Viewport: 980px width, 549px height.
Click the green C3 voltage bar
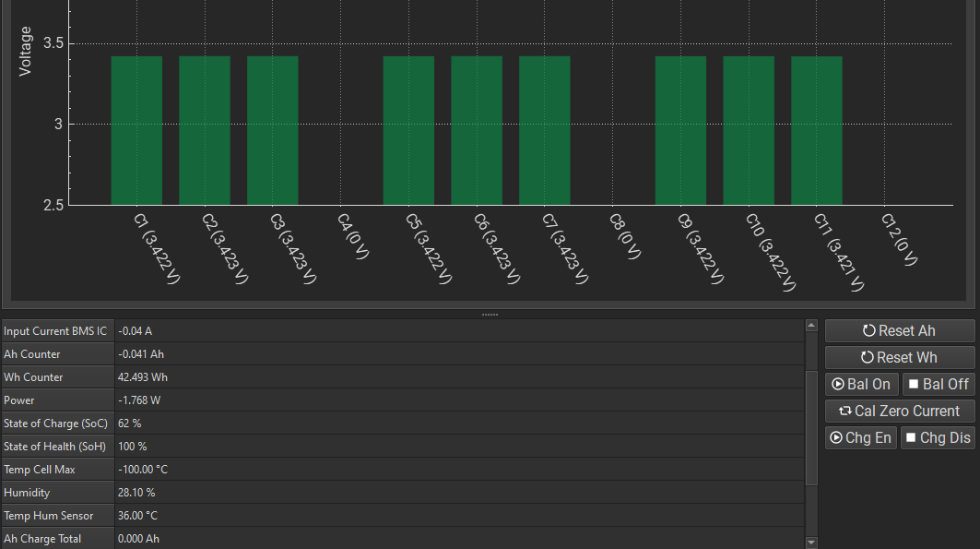point(273,131)
